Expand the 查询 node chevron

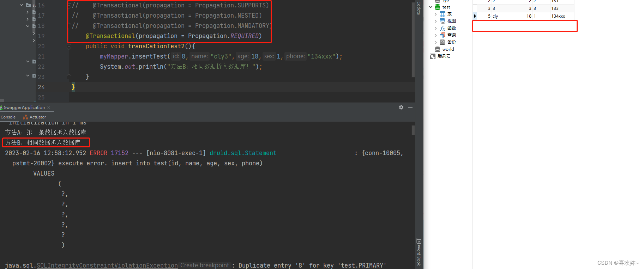point(436,35)
